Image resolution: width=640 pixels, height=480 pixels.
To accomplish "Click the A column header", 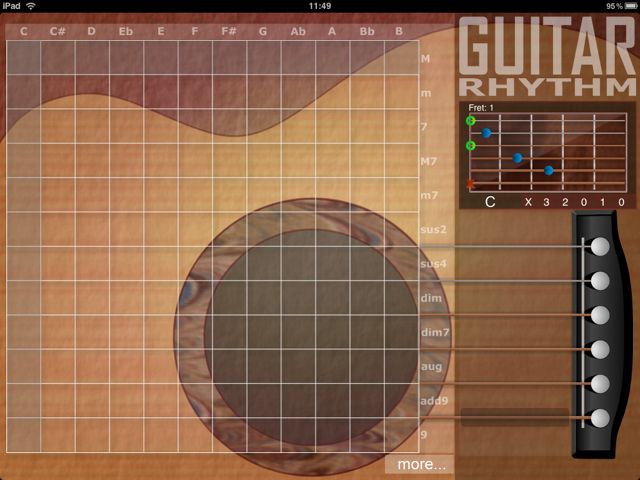I will (332, 31).
